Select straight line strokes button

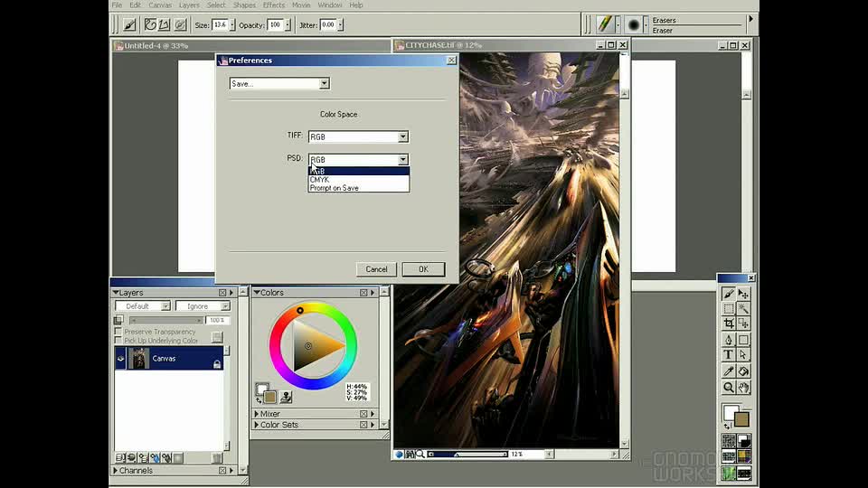(165, 25)
